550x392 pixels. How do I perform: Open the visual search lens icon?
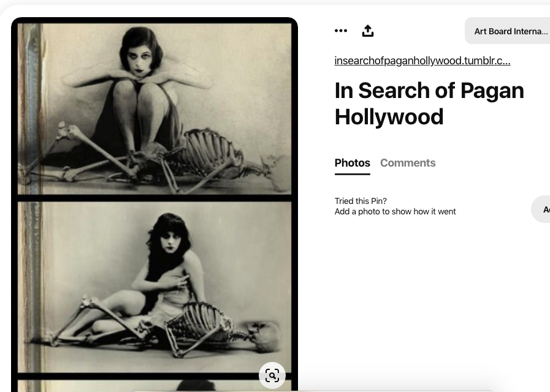click(x=272, y=375)
